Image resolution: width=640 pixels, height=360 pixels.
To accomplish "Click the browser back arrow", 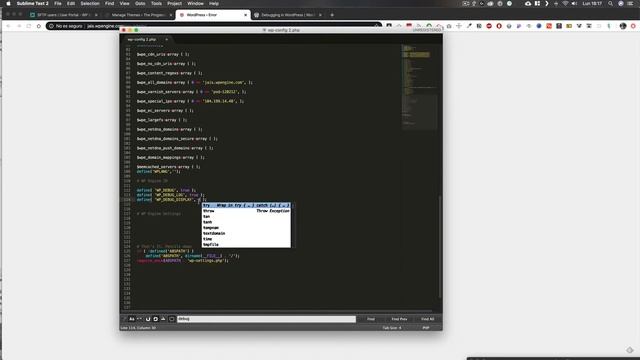I will coord(9,26).
